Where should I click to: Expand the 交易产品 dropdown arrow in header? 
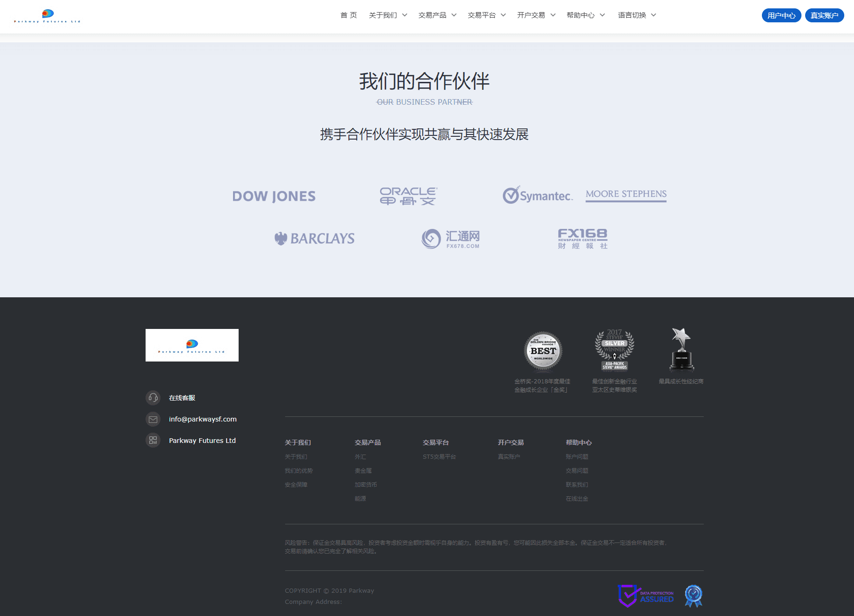[454, 15]
